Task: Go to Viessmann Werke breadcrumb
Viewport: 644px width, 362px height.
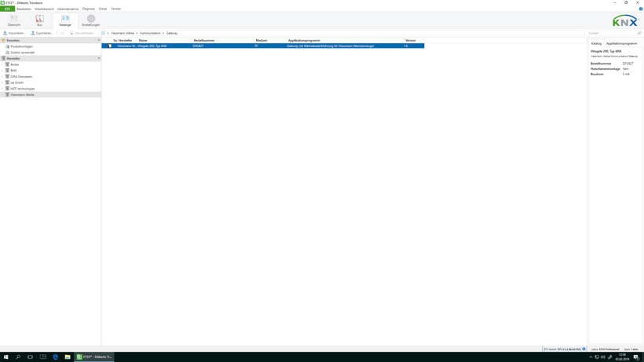Action: click(123, 33)
